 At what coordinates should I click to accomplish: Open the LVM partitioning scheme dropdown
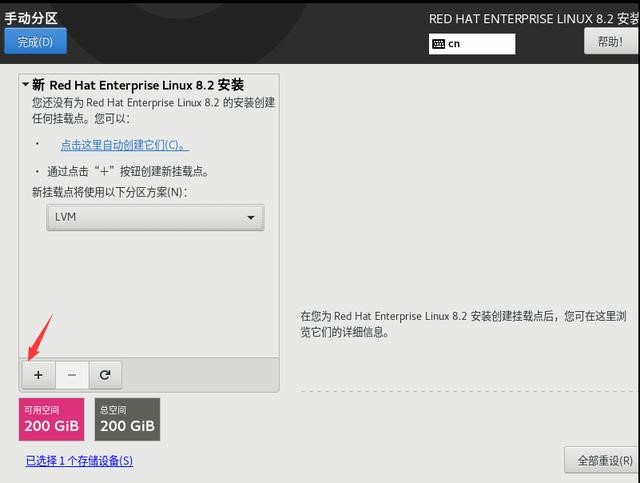pyautogui.click(x=155, y=217)
